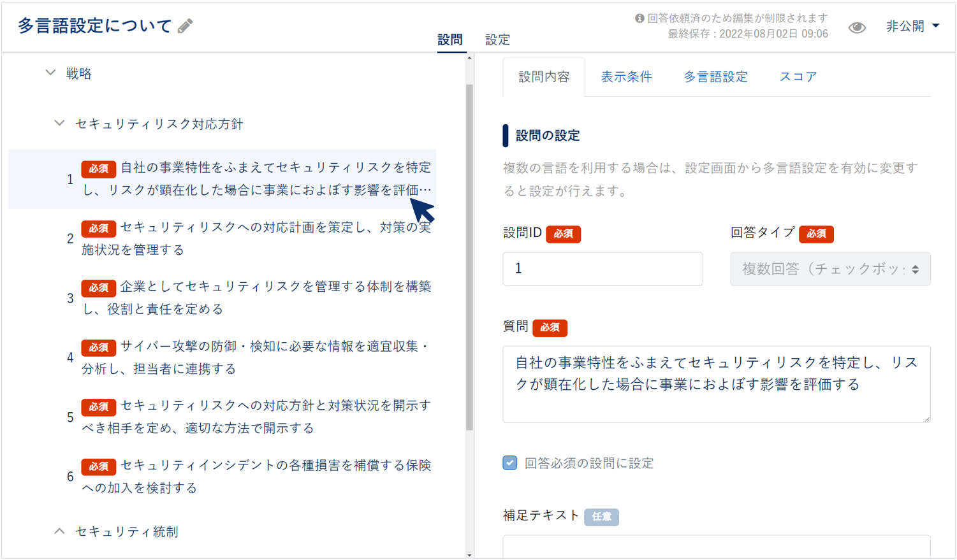Click the 必須 badge beside 回答タイプ
Image resolution: width=957 pixels, height=560 pixels.
[x=816, y=234]
